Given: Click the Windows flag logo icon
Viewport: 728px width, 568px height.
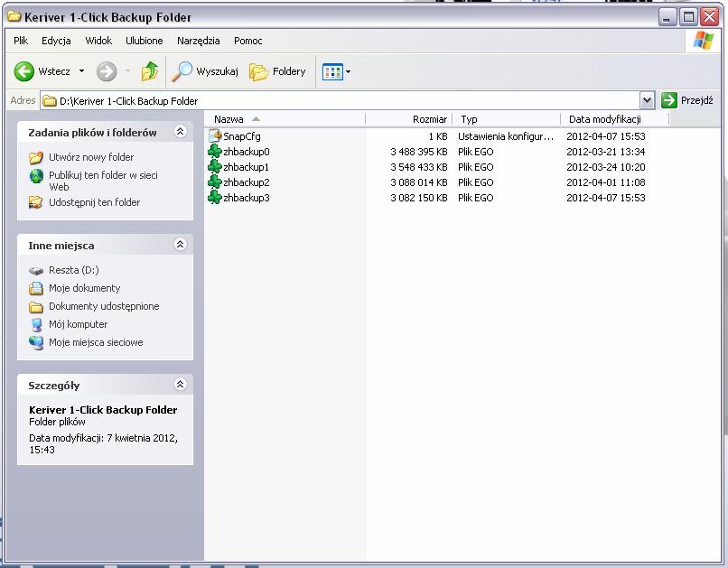Looking at the screenshot, I should coord(704,41).
